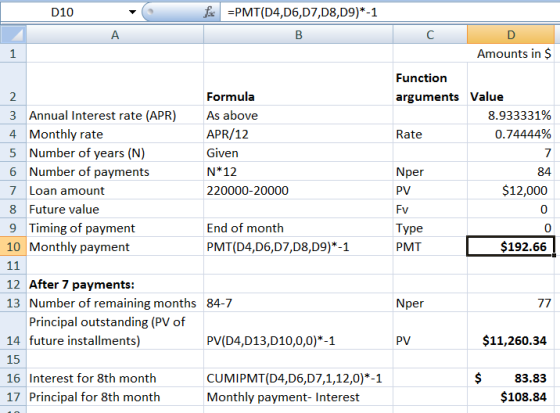Image resolution: width=560 pixels, height=413 pixels.
Task: Click the 'Monthly payment' label cell
Action: [x=115, y=247]
